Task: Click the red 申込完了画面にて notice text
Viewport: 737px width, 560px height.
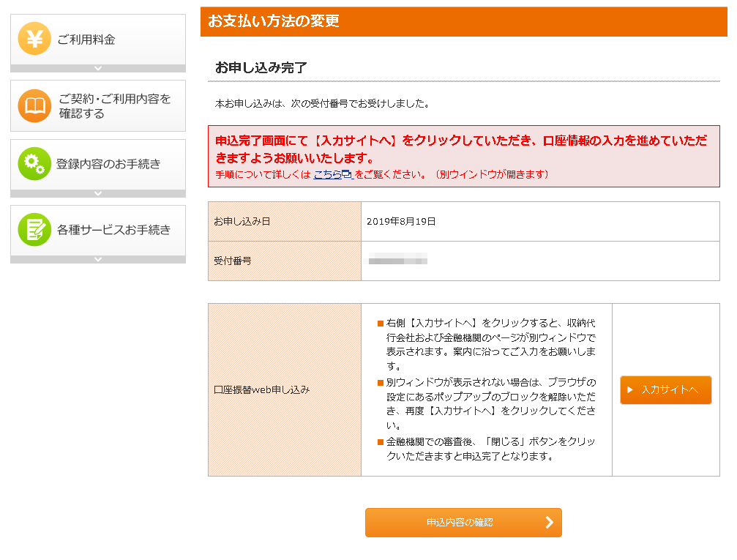Action: (x=461, y=149)
